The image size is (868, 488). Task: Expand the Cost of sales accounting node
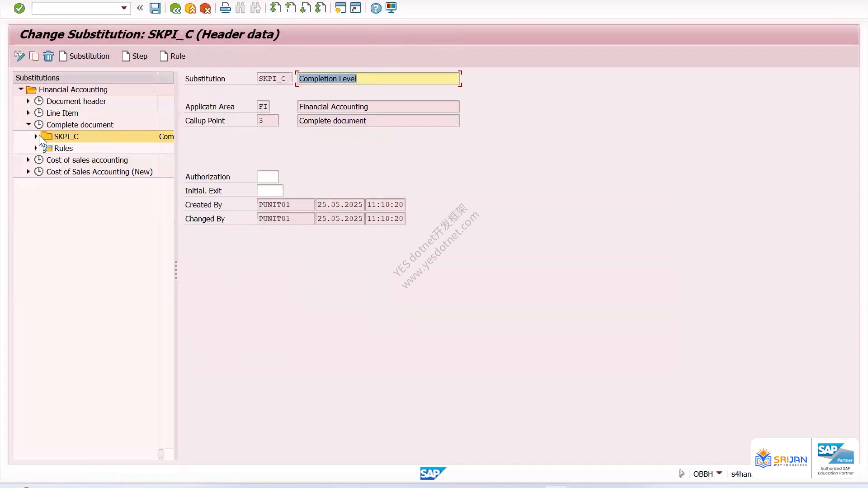click(x=28, y=160)
